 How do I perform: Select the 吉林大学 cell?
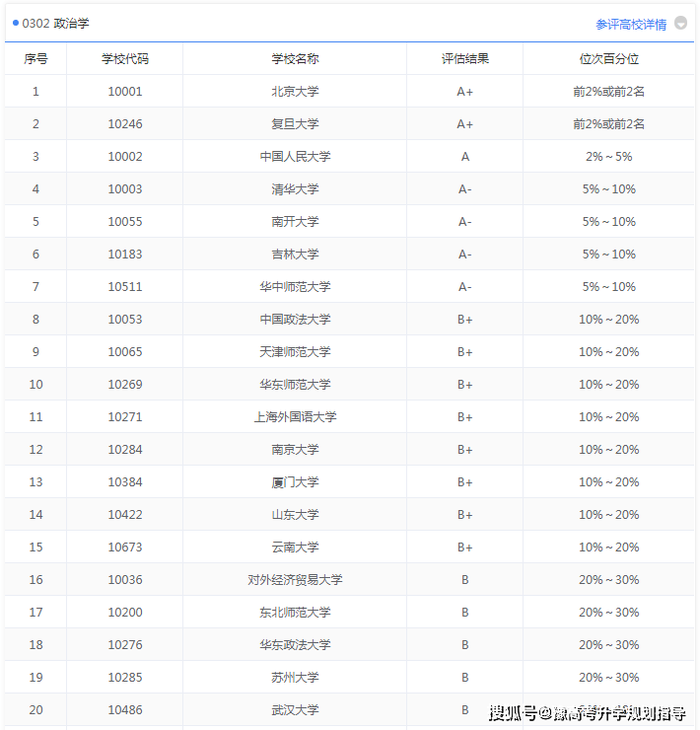pyautogui.click(x=295, y=255)
